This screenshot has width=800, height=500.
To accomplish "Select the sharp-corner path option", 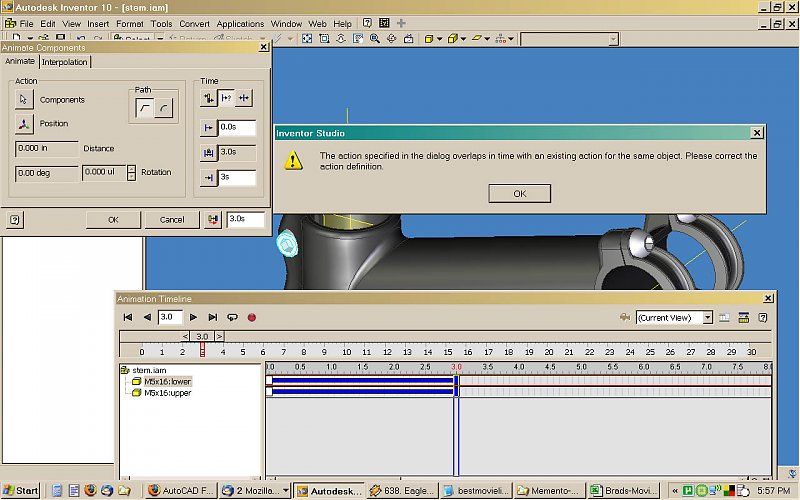I will [x=145, y=108].
